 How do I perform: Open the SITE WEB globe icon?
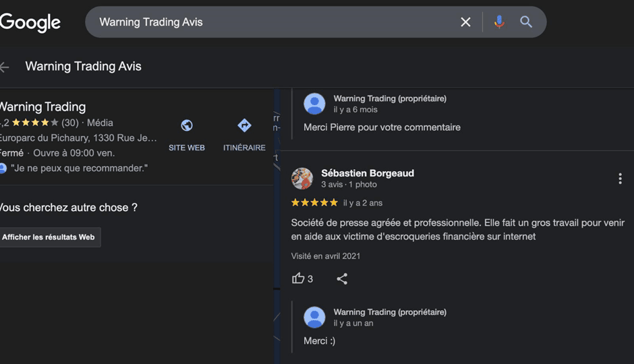pos(186,125)
